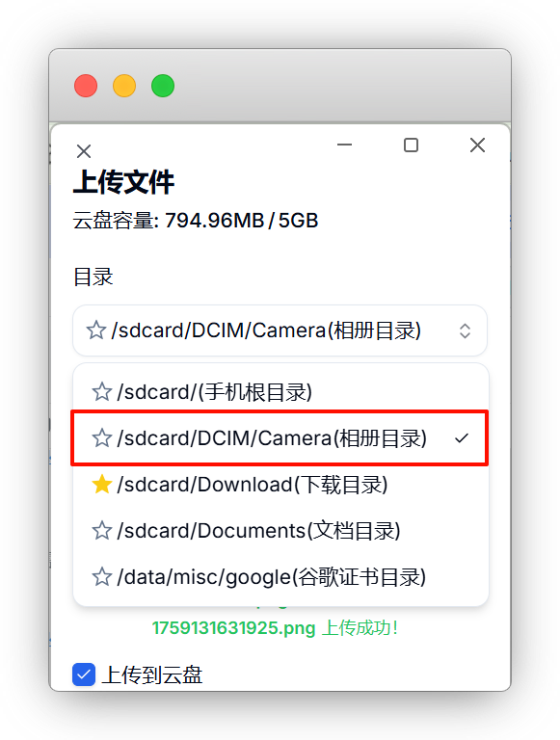Star the /data/misc/google certificate directory
The width and height of the screenshot is (560, 740).
point(102,577)
